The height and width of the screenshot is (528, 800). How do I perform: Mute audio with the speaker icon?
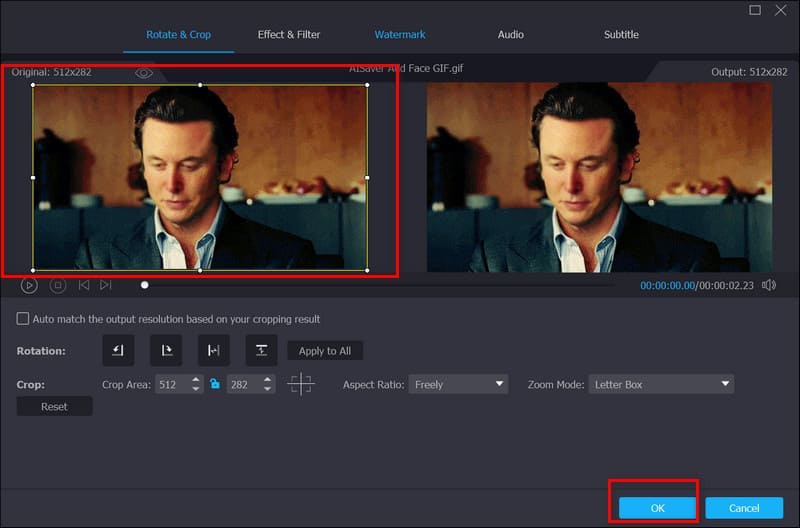[x=768, y=285]
